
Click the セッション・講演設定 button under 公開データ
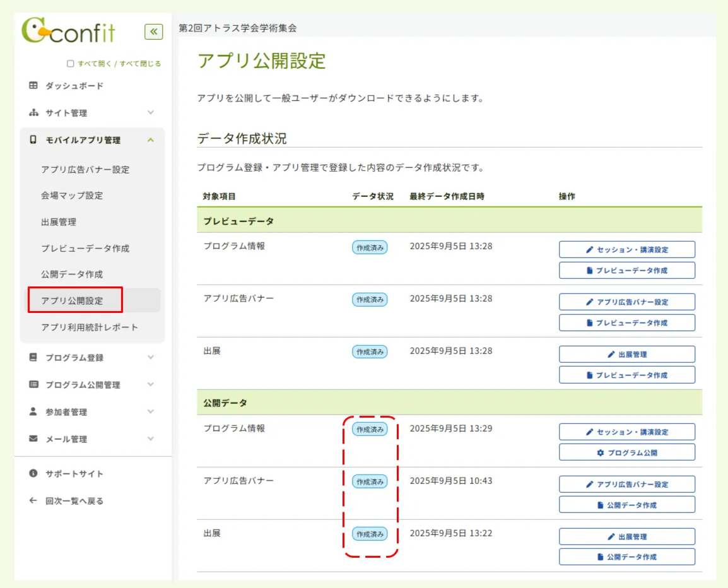[627, 432]
